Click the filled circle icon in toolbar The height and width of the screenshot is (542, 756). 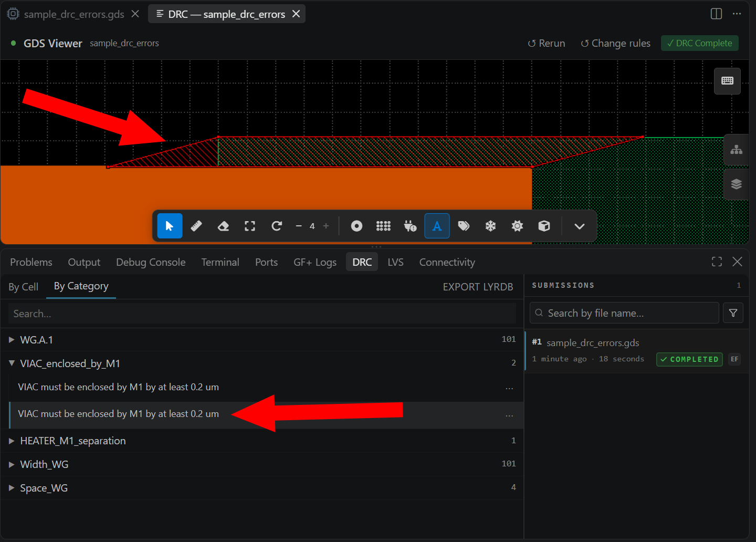pos(356,226)
